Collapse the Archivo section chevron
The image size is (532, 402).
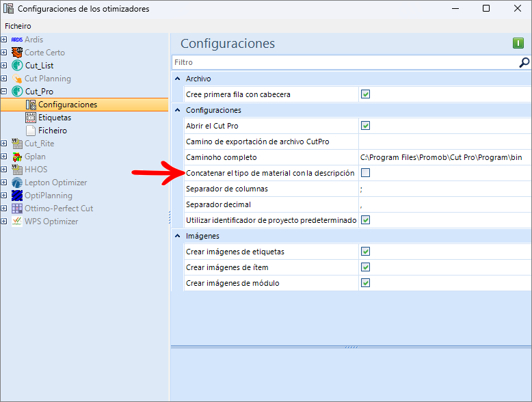coord(177,79)
